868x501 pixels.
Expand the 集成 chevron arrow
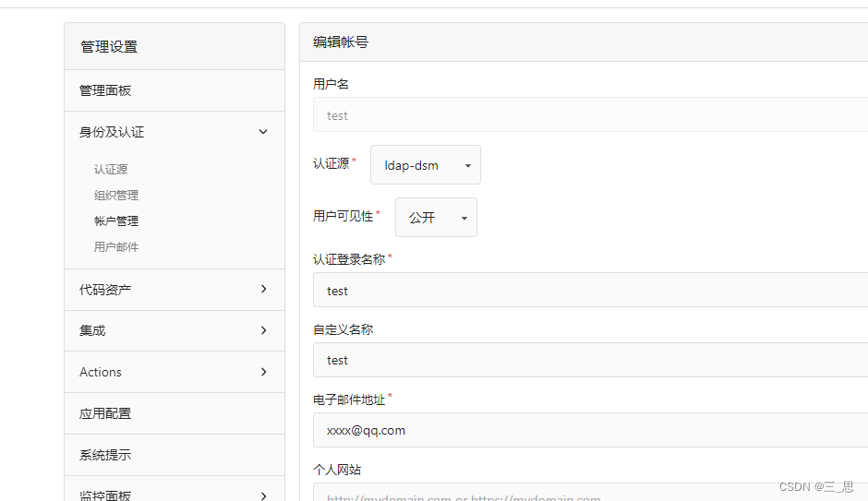(x=263, y=330)
